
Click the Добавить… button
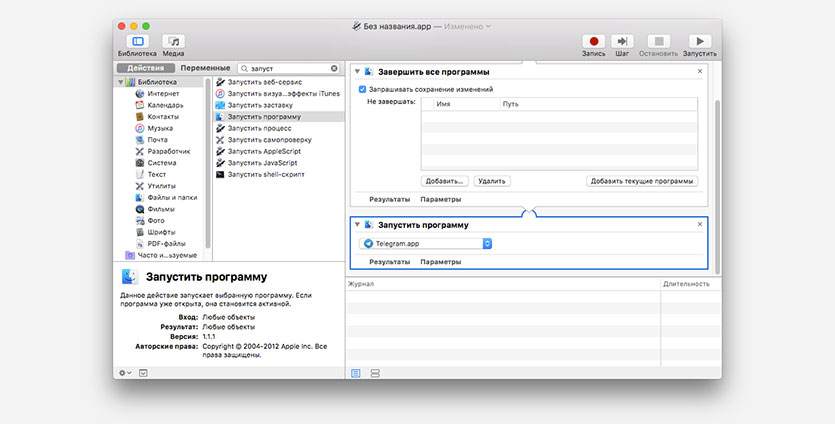click(445, 181)
